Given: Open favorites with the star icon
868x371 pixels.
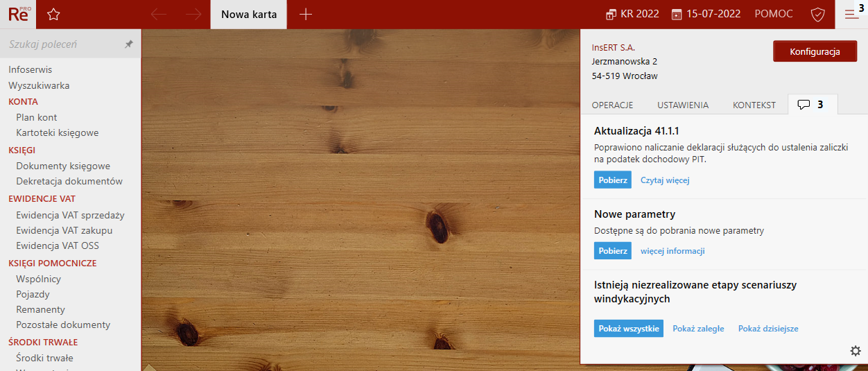Looking at the screenshot, I should [54, 14].
